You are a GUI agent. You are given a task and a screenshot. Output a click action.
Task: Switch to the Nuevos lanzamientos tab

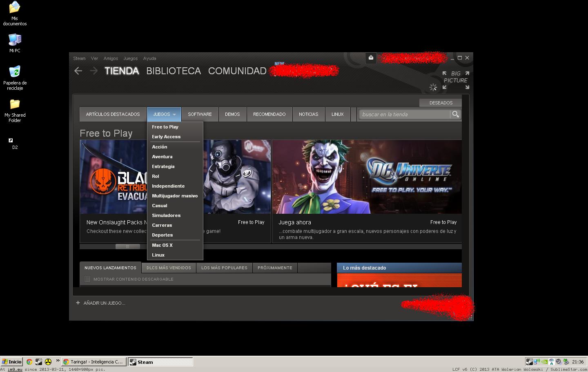110,268
